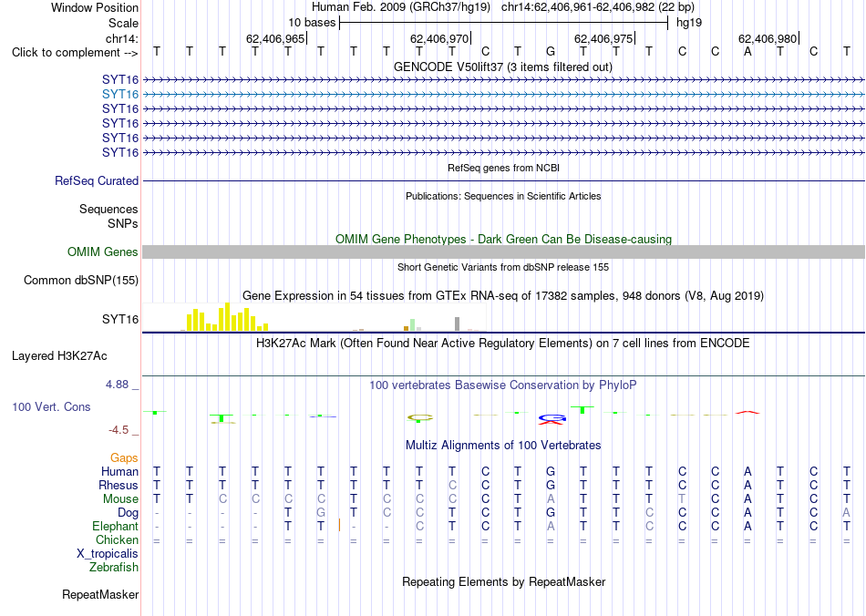Click the G base in the reference sequence row
866x616 pixels.
tap(551, 52)
